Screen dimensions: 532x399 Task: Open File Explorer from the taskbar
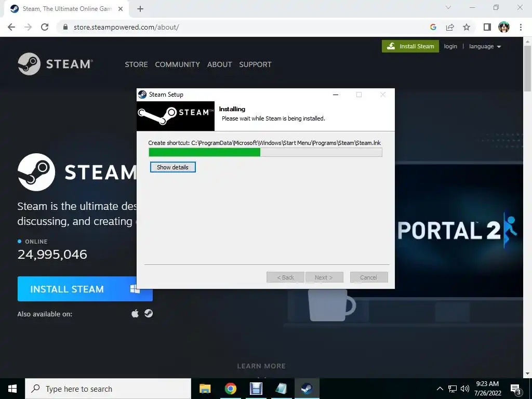[x=205, y=389]
